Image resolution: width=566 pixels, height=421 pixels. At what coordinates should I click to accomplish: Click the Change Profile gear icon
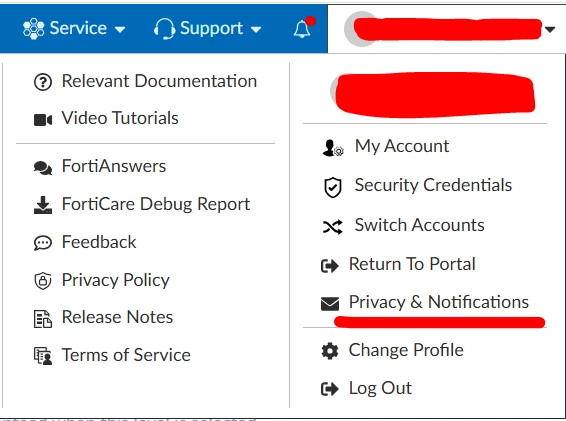330,351
